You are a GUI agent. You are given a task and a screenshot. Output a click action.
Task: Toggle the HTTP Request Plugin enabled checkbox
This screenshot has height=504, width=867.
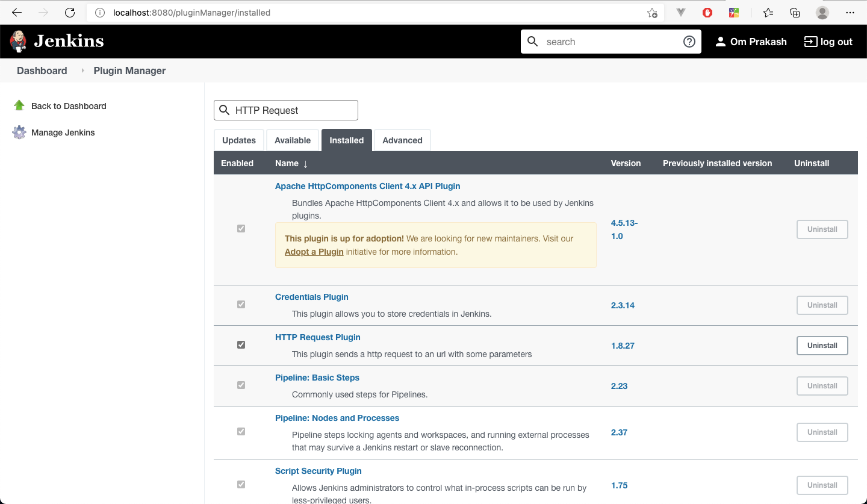pos(241,345)
